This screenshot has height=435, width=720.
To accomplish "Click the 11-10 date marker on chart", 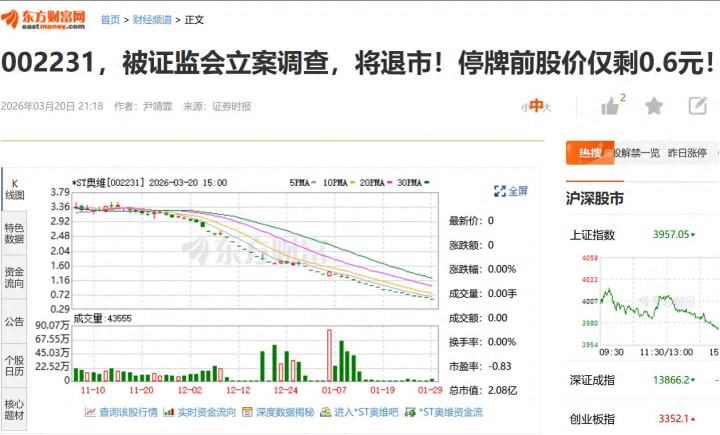I will 93,390.
